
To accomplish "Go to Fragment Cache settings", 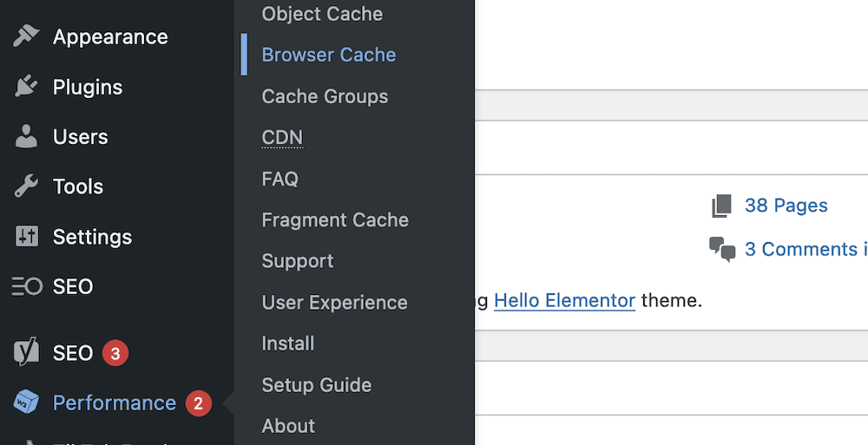I will click(x=335, y=220).
